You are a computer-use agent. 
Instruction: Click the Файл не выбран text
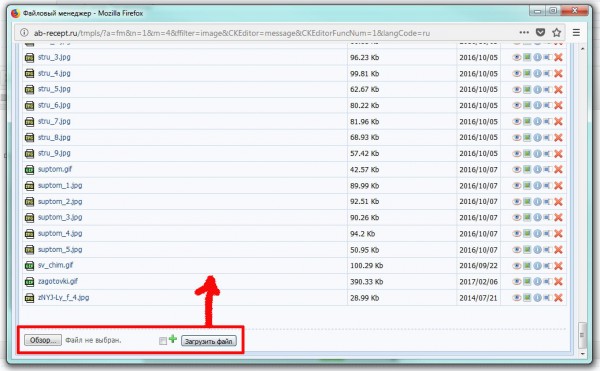93,340
